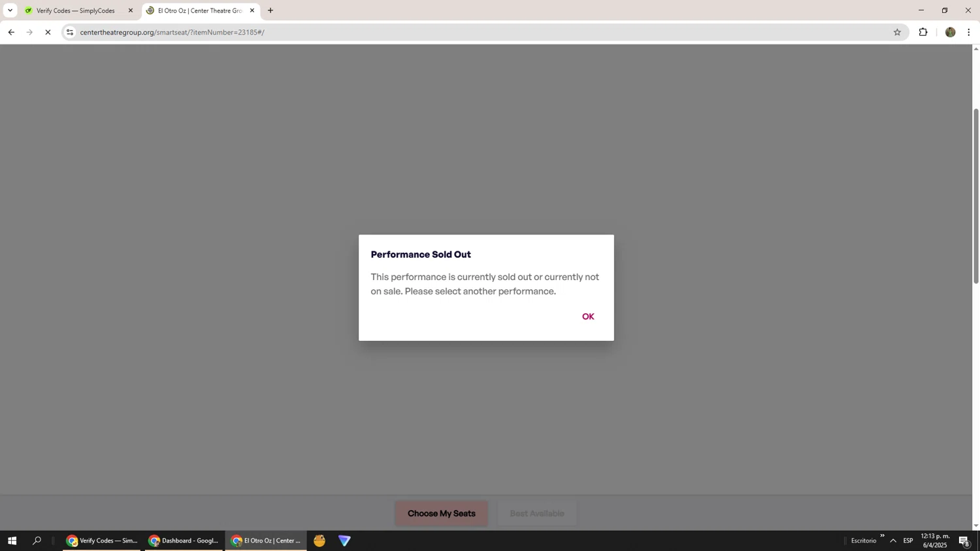Open Windows taskbar search
This screenshot has height=551, width=980.
[x=37, y=541]
